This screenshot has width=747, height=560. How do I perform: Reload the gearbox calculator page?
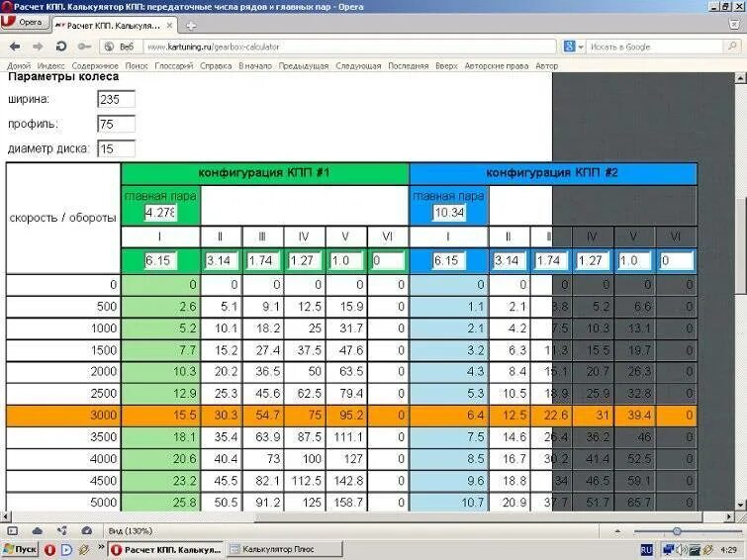click(x=61, y=47)
